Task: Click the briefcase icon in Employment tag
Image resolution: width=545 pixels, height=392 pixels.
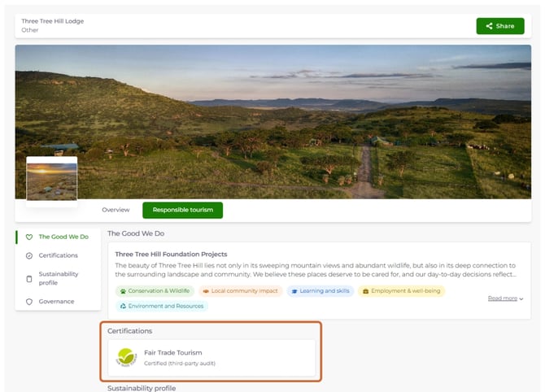Action: 365,291
